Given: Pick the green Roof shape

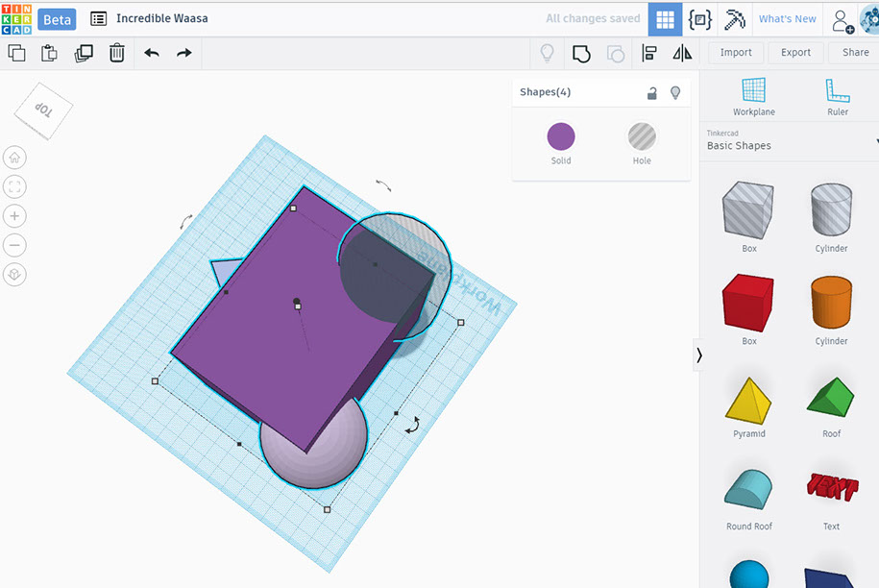Looking at the screenshot, I should click(x=831, y=397).
